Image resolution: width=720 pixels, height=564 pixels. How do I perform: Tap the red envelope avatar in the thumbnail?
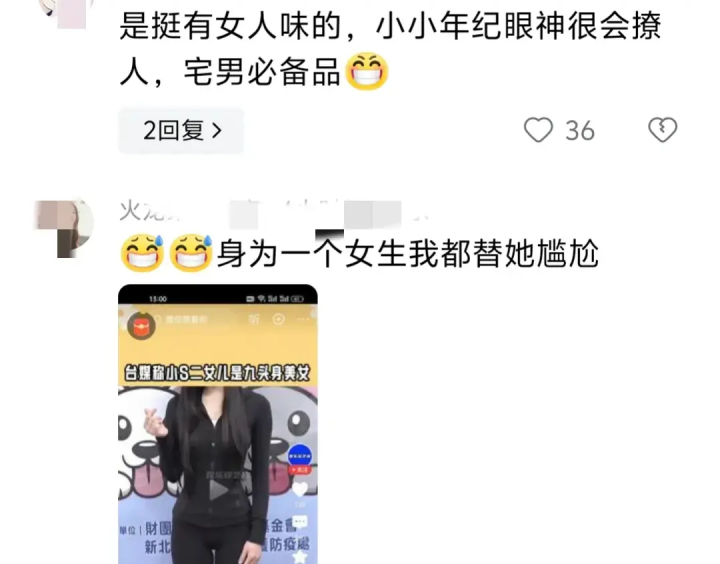point(141,326)
